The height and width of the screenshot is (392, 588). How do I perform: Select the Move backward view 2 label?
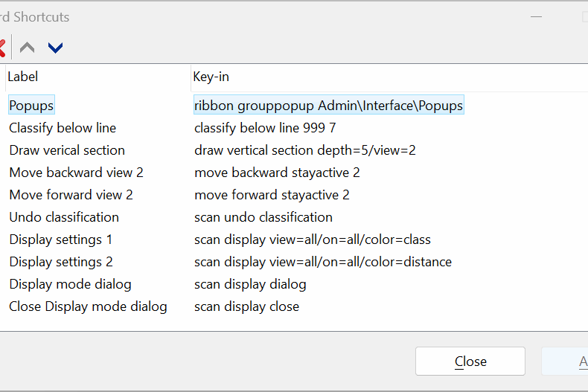tap(76, 173)
